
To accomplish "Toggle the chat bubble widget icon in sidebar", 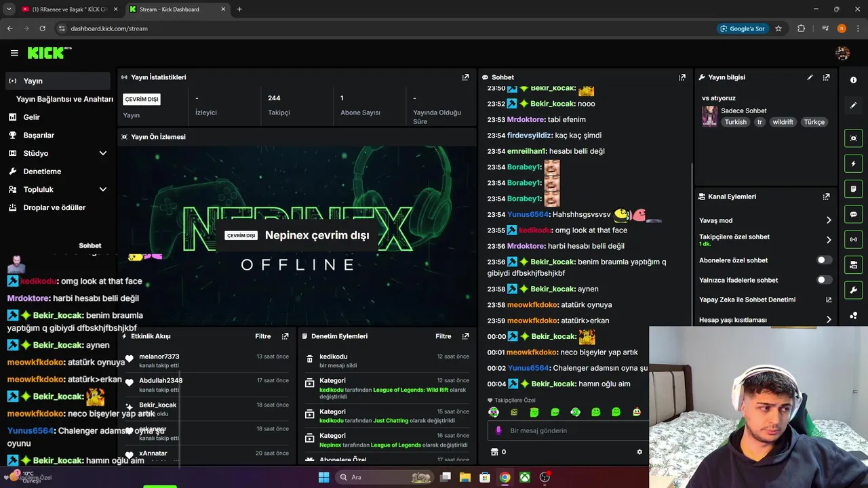I will 853,214.
